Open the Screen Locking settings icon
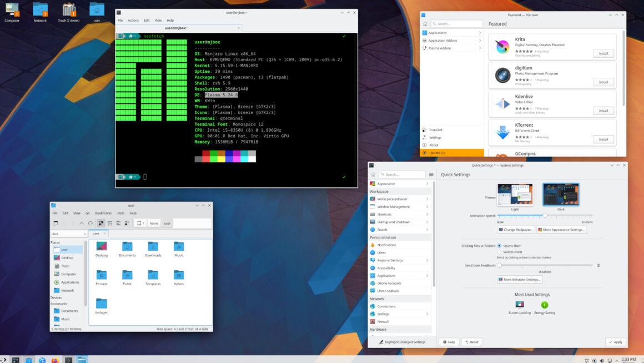The width and height of the screenshot is (644, 363). coord(519,305)
